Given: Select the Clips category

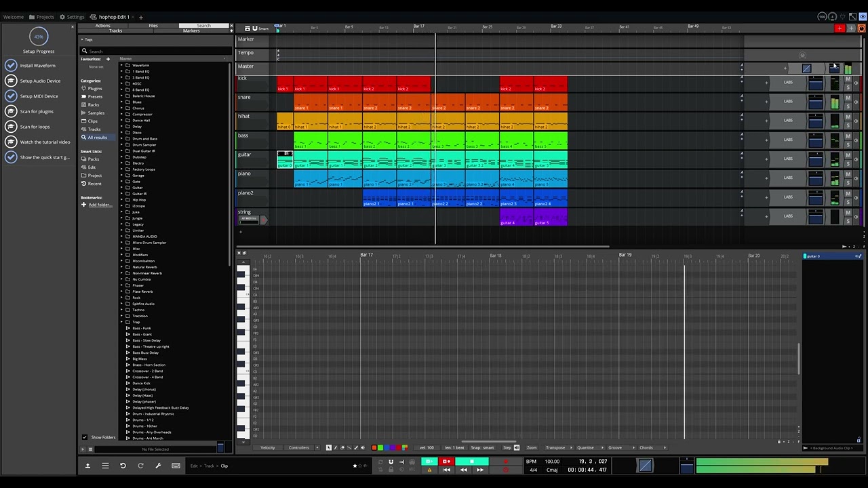Looking at the screenshot, I should 92,121.
